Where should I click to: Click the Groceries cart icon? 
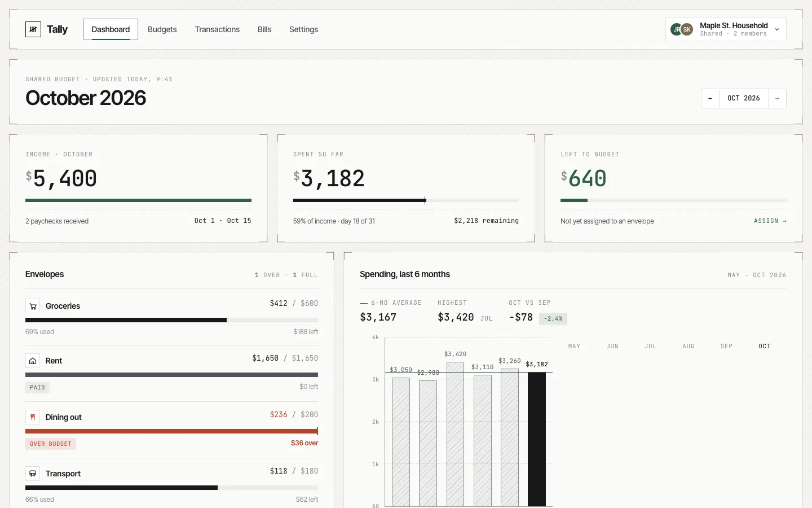33,306
